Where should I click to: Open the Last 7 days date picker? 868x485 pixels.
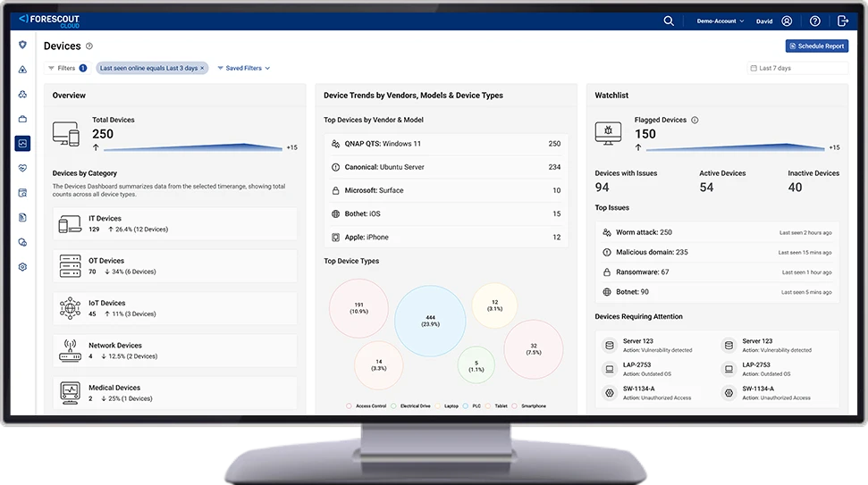tap(796, 68)
